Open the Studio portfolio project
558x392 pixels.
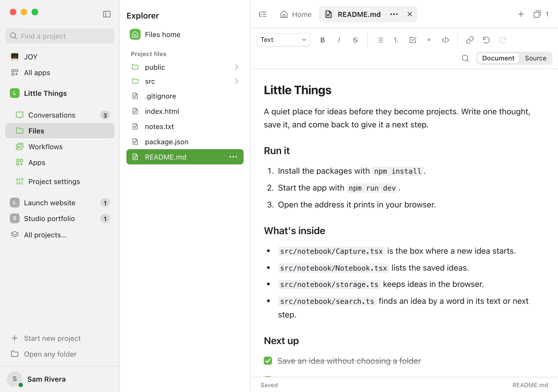coord(60,219)
